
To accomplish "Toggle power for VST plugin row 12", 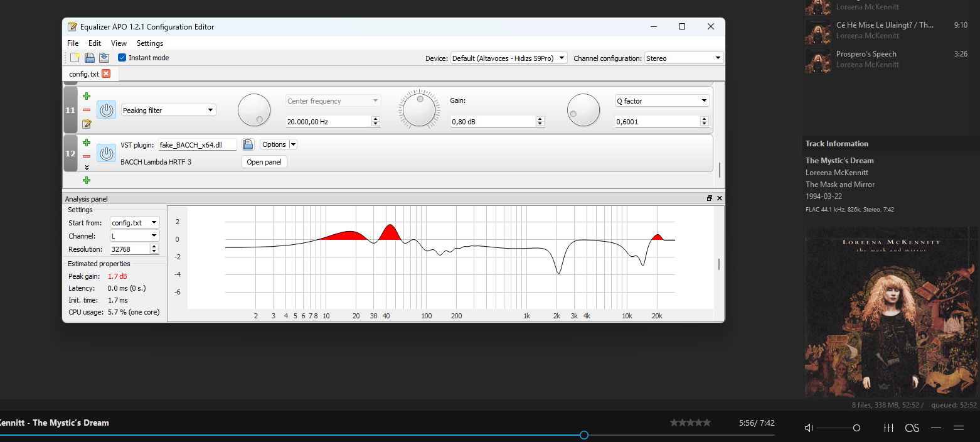I will pyautogui.click(x=107, y=153).
